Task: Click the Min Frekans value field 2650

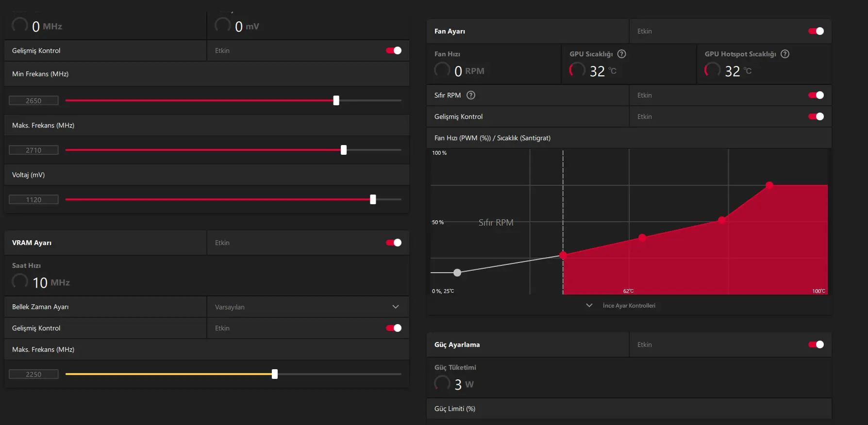Action: tap(33, 100)
